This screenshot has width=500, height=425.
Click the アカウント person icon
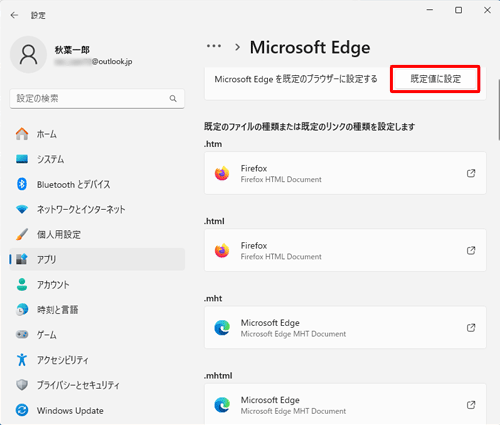(22, 284)
